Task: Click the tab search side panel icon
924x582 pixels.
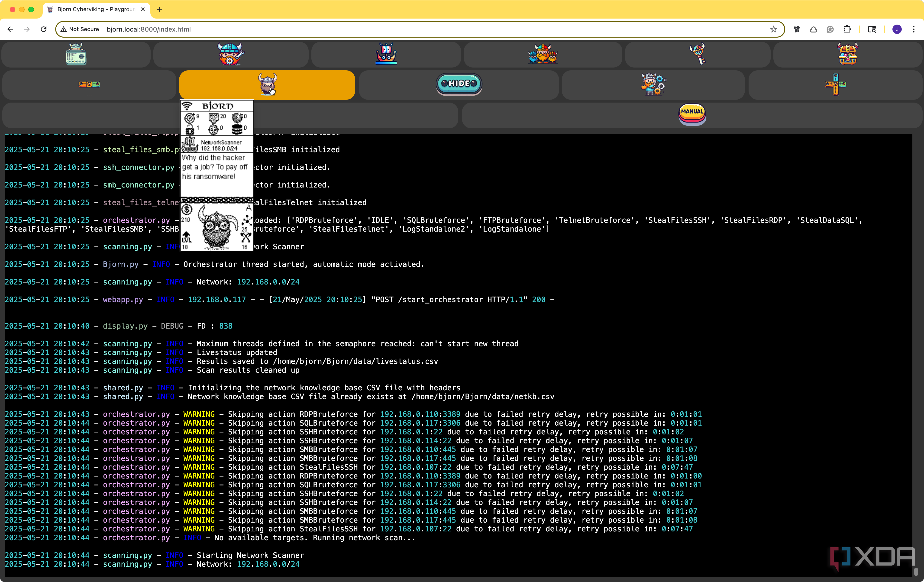Action: [x=872, y=29]
